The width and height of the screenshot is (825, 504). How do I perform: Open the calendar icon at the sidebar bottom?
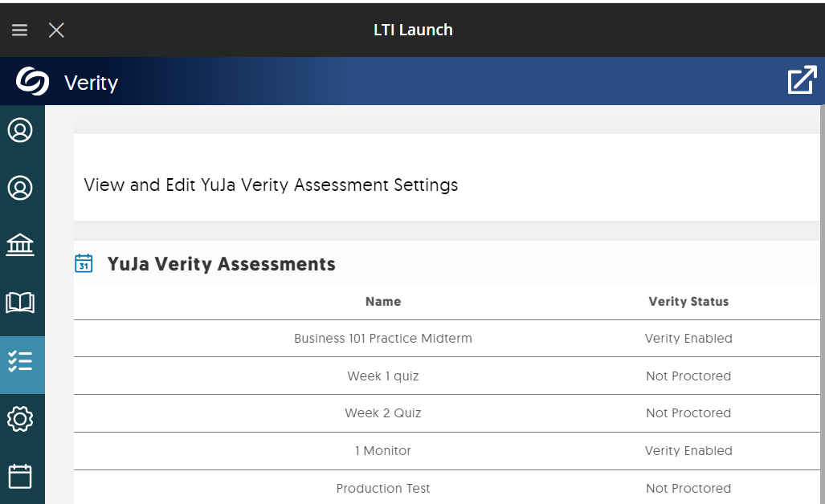[20, 476]
